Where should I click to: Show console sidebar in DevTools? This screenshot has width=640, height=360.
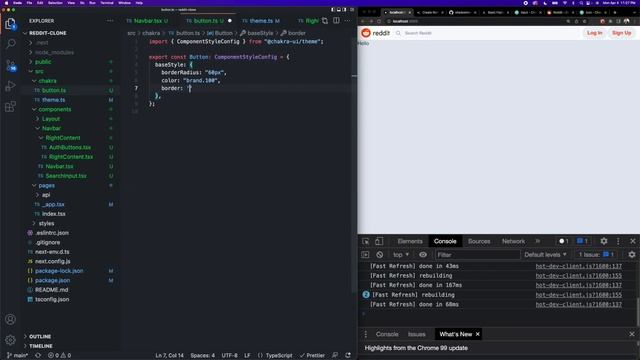pyautogui.click(x=365, y=255)
